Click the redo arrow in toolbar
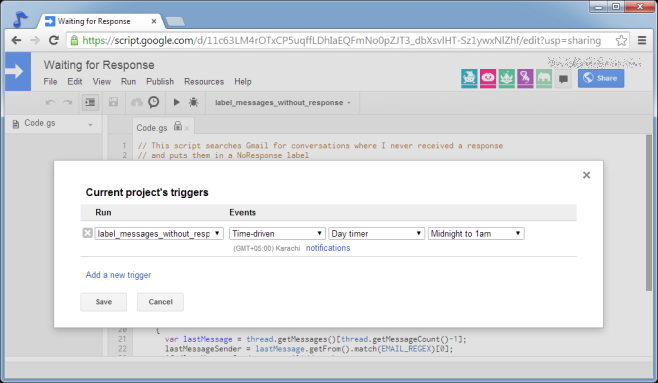658x383 pixels. click(x=67, y=102)
